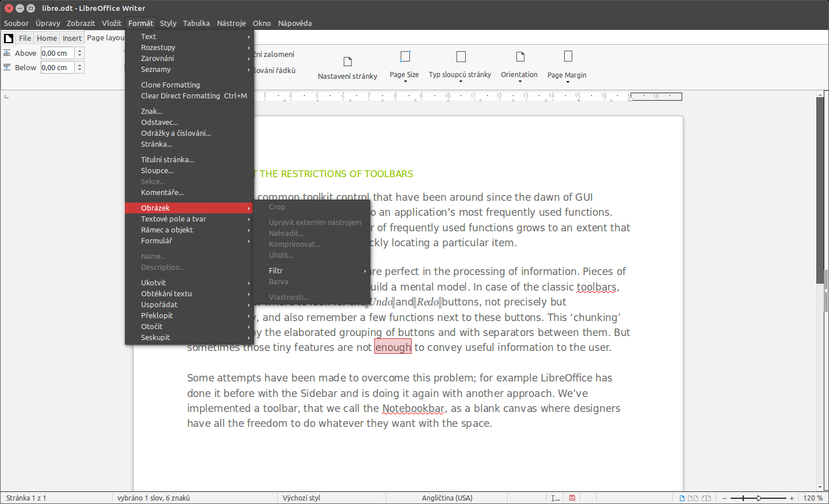
Task: Open the Okno menu
Action: pyautogui.click(x=261, y=24)
